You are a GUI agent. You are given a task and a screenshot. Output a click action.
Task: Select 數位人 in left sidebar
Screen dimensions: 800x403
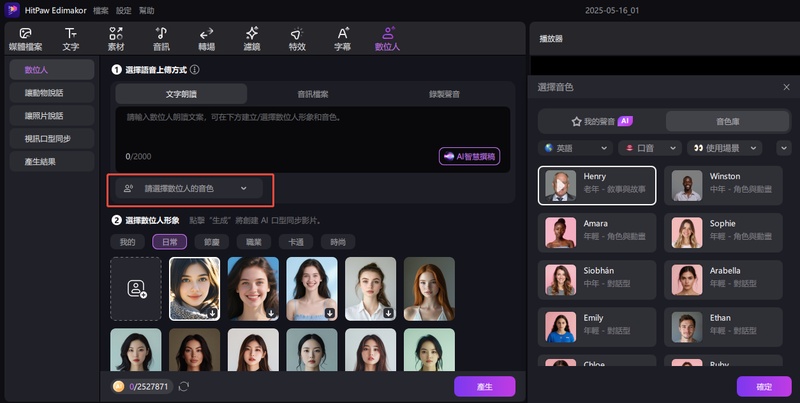[x=52, y=69]
